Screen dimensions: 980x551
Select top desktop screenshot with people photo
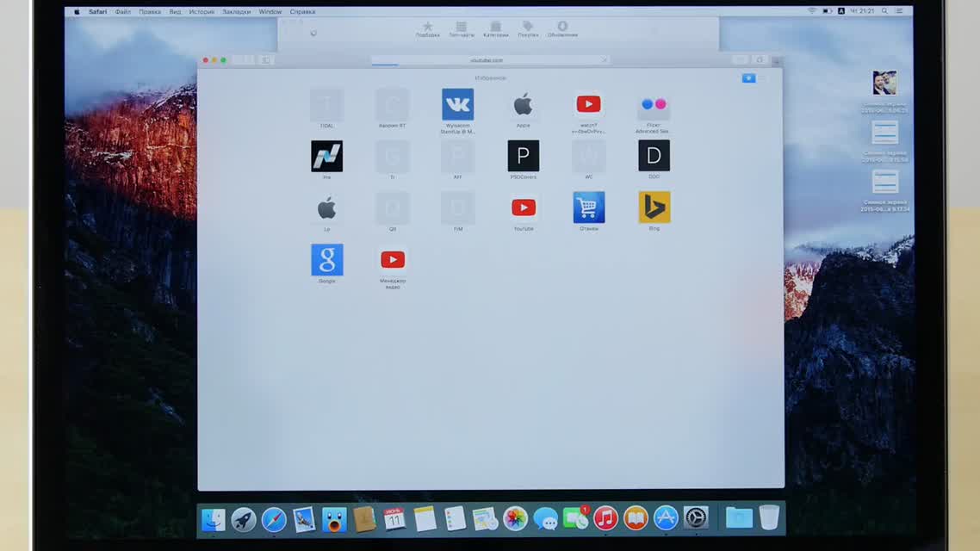pyautogui.click(x=884, y=84)
